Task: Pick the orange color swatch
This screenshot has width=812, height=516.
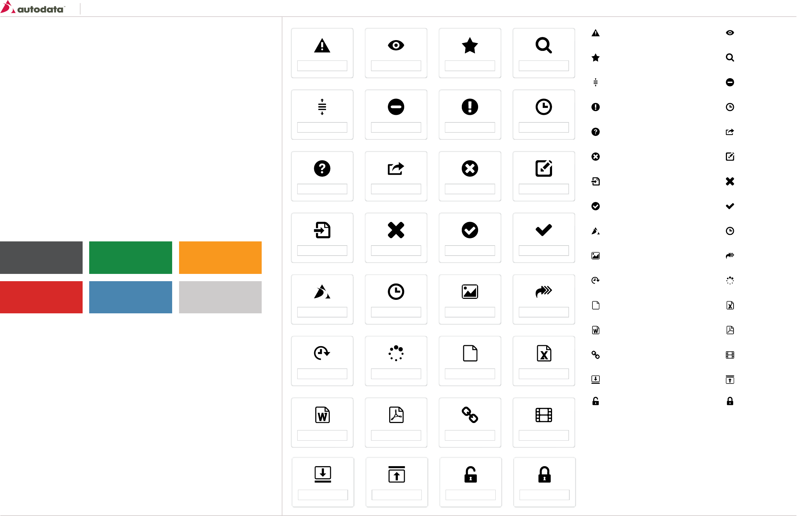Action: pos(220,257)
